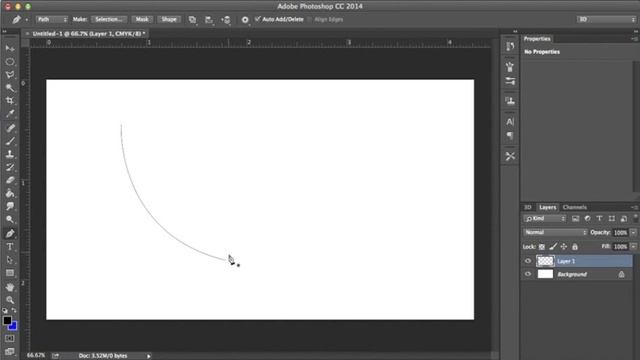Open path arrangement icon in options bar
640x360 pixels.
coord(226,19)
